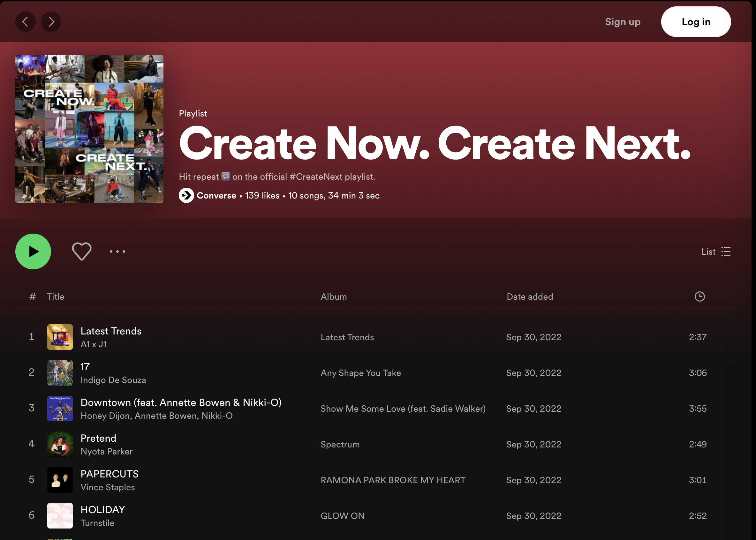Click the Vince Staples artist name
Screen dimensions: 756x540
click(x=108, y=487)
